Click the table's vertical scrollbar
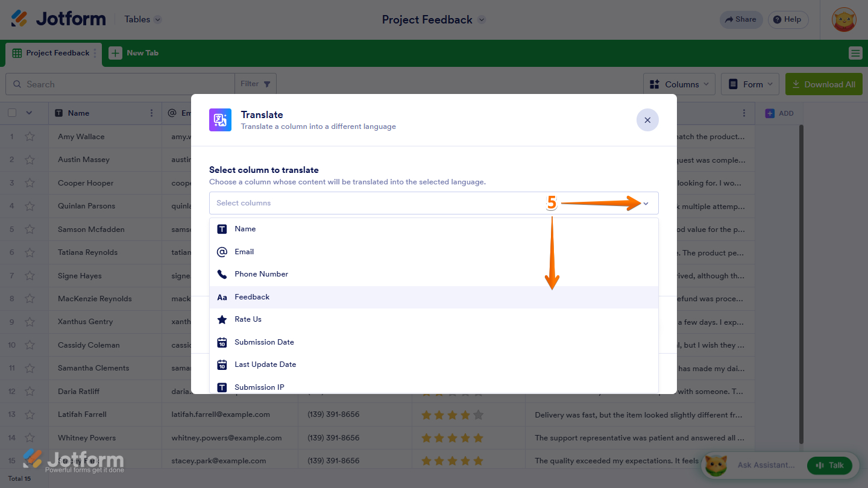 [x=801, y=283]
